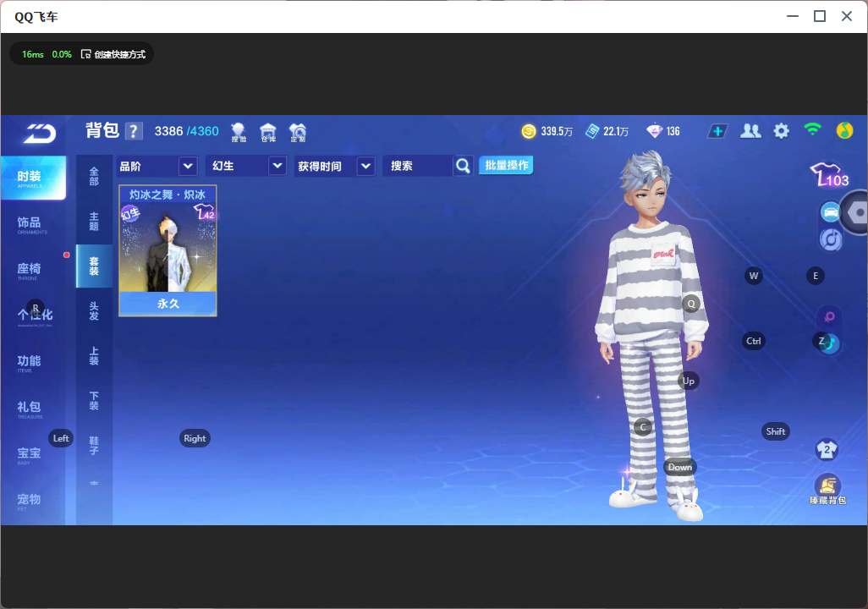The width and height of the screenshot is (868, 609).
Task: Click the blue plus recharge button
Action: point(717,131)
